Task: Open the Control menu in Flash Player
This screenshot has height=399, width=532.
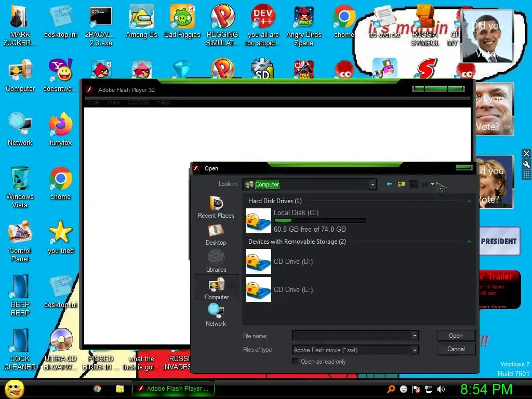Action: tap(138, 102)
